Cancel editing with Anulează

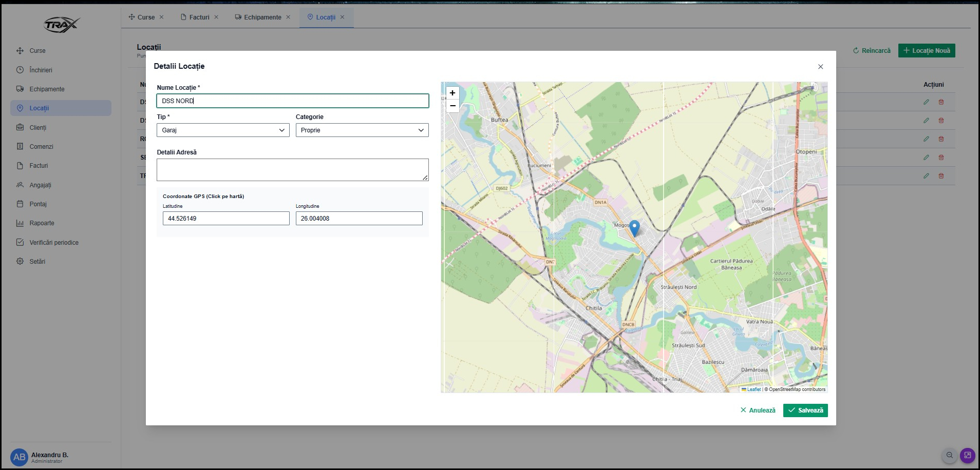click(x=758, y=410)
